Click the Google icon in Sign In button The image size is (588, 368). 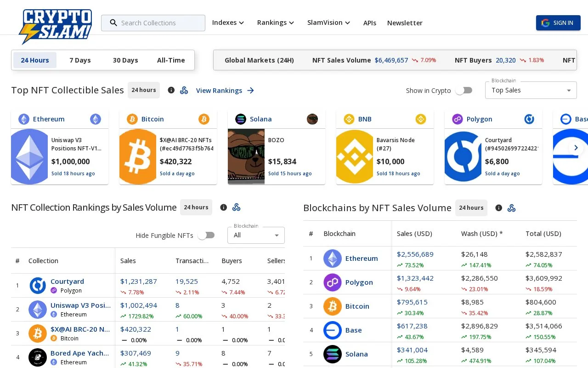click(x=545, y=23)
